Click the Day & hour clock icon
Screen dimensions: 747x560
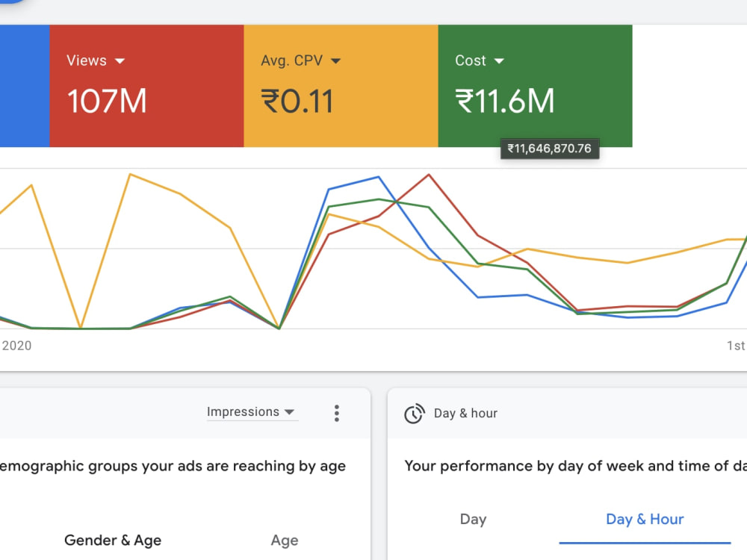414,414
